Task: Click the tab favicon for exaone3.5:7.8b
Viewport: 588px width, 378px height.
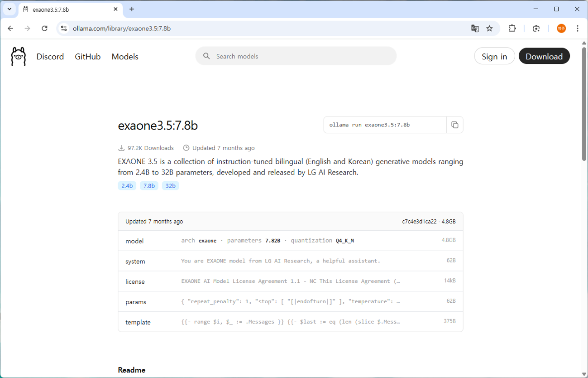Action: tap(26, 9)
